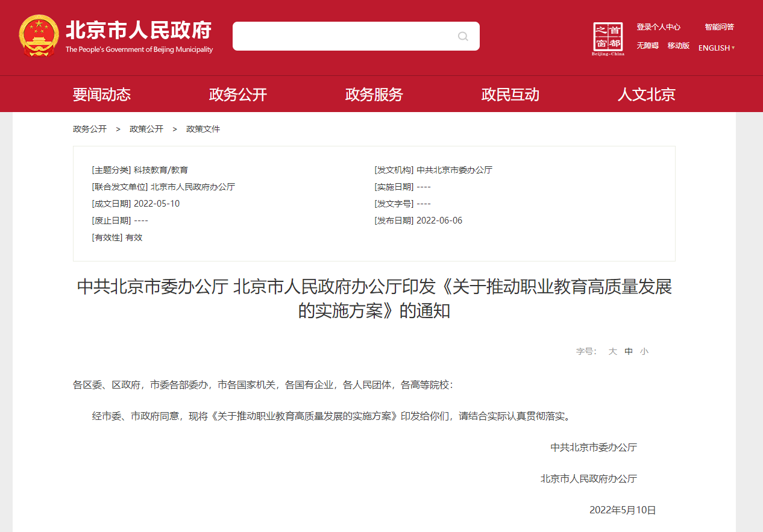The width and height of the screenshot is (763, 532).
Task: Open the 政务服务 menu
Action: click(374, 94)
